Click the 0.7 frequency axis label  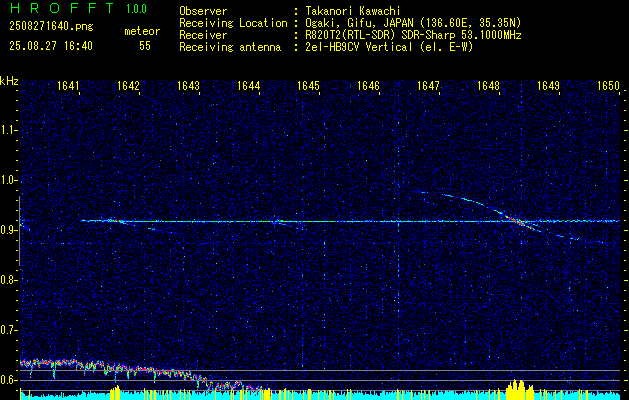[9, 330]
